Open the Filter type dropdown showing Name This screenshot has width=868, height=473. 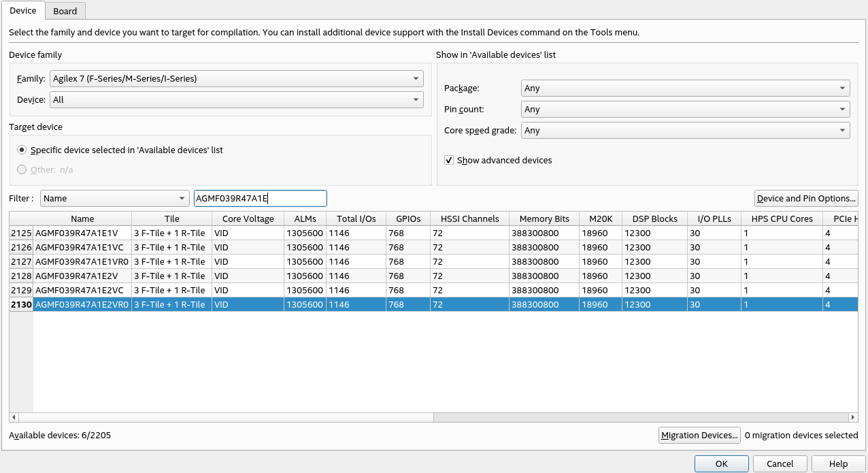[x=114, y=199]
